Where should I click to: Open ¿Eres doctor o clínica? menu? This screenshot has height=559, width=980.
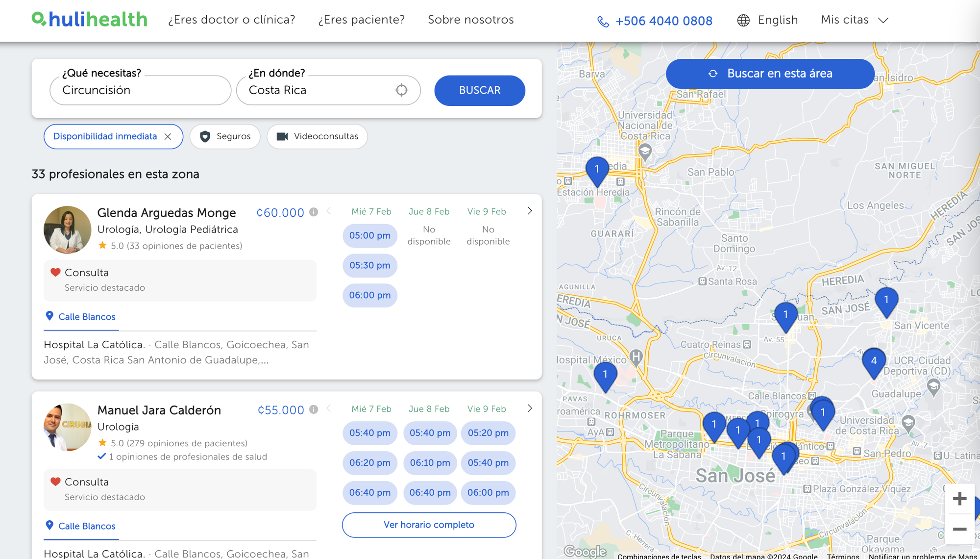tap(231, 20)
